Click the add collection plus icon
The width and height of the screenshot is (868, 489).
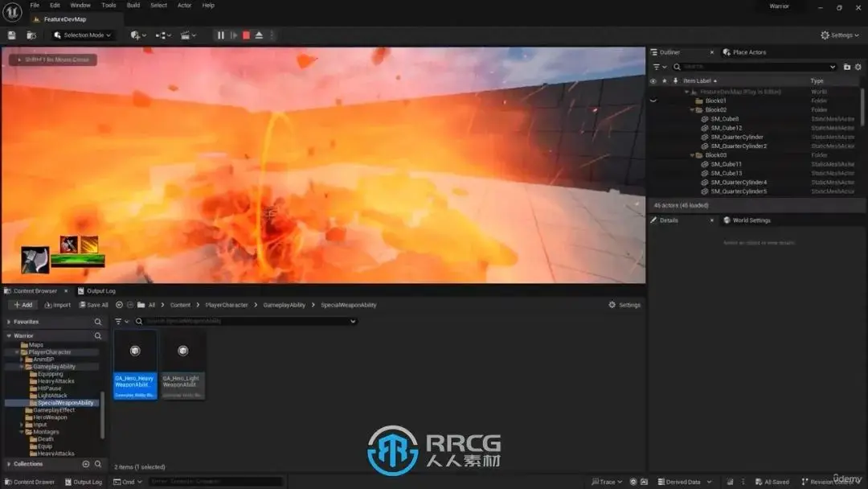tap(86, 464)
